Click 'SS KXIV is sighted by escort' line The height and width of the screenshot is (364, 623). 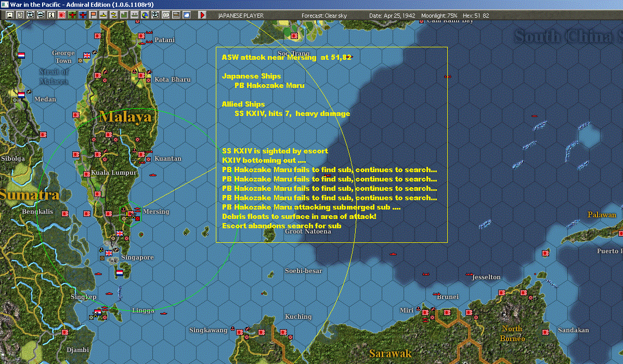(x=275, y=151)
